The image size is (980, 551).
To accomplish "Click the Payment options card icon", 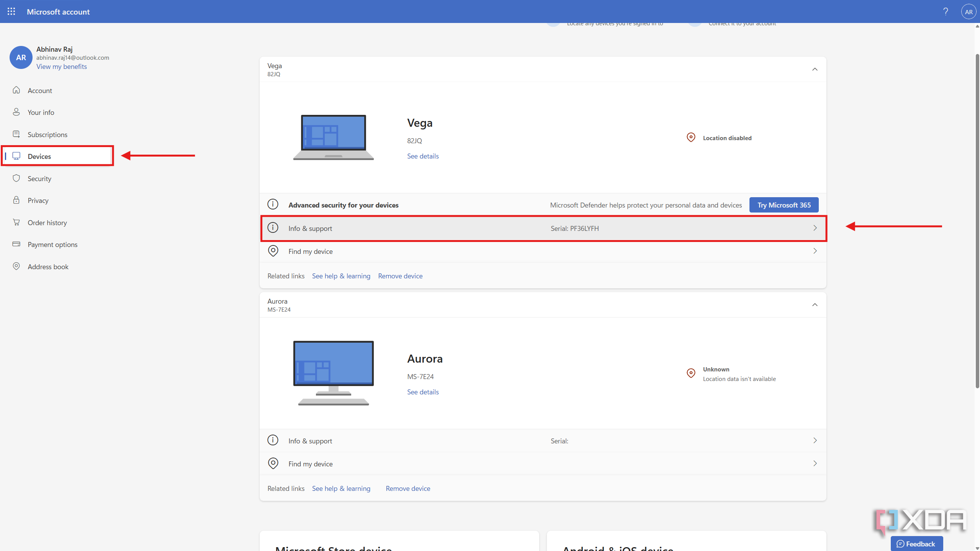I will pyautogui.click(x=16, y=244).
